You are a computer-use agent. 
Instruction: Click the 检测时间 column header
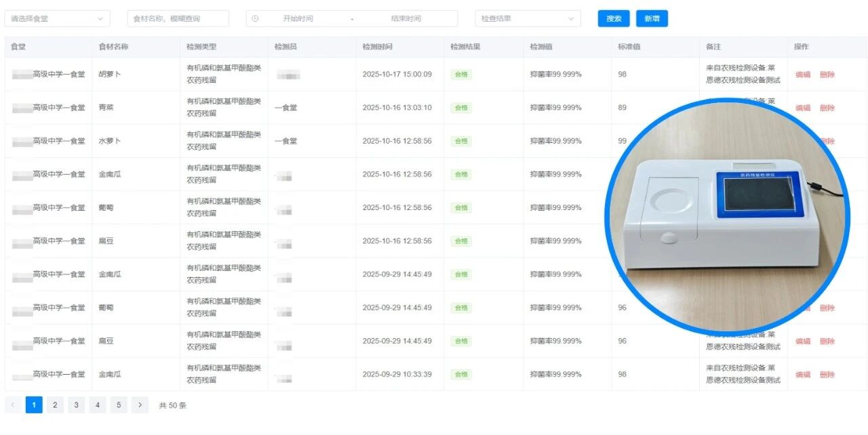pos(377,47)
